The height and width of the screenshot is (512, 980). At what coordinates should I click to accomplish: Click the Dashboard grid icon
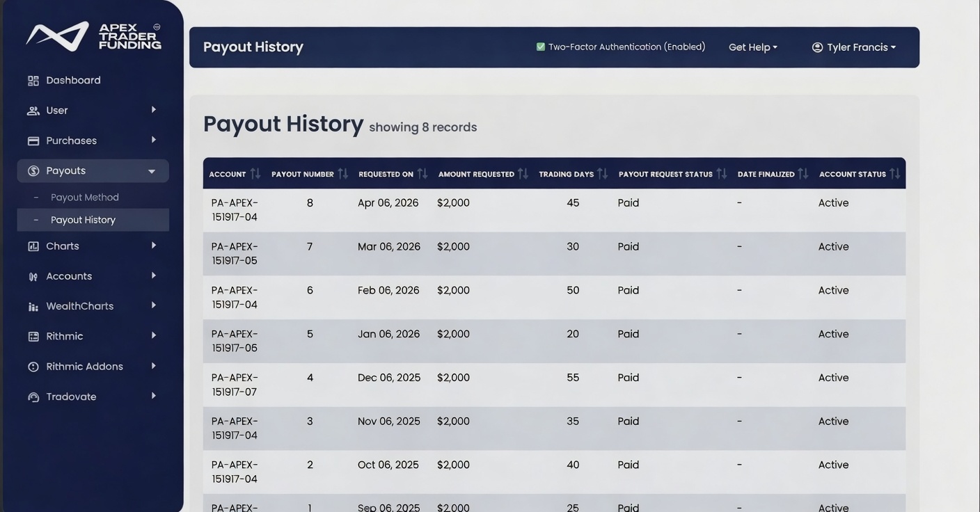tap(33, 81)
